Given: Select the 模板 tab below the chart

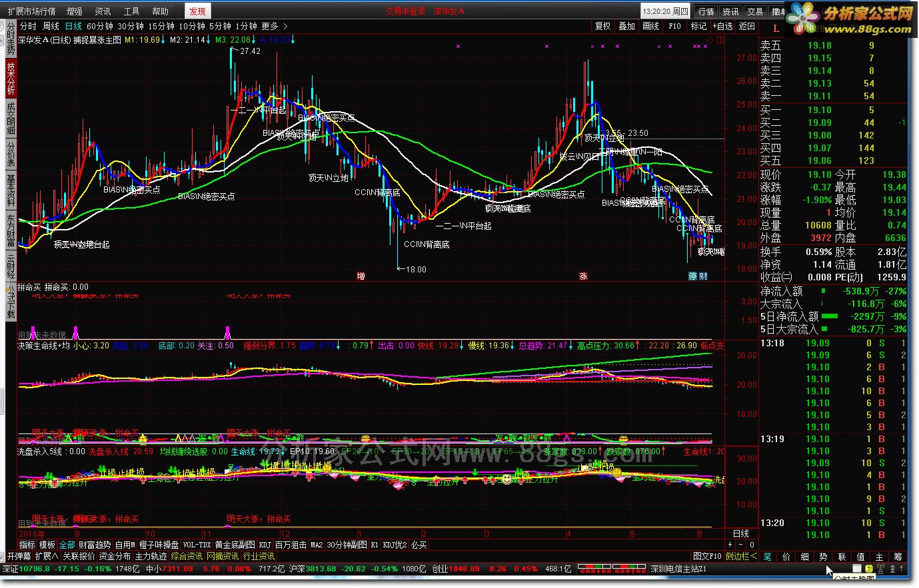Looking at the screenshot, I should (47, 545).
